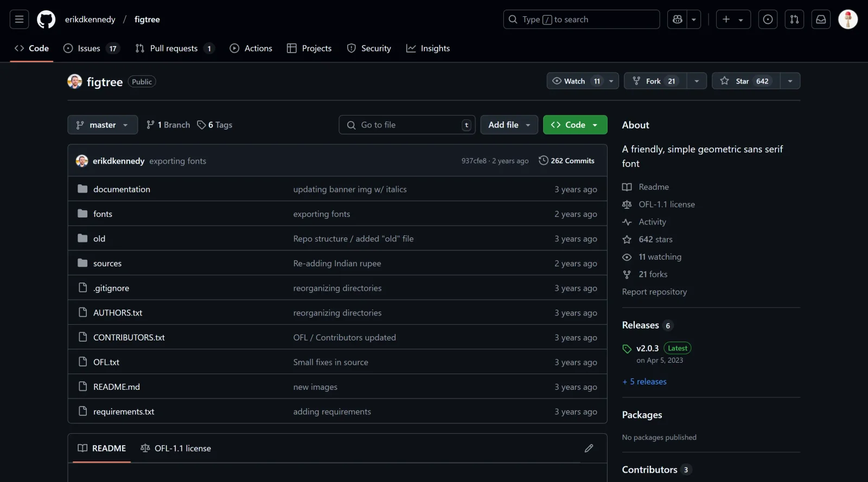Open the master branch selector

(x=103, y=125)
